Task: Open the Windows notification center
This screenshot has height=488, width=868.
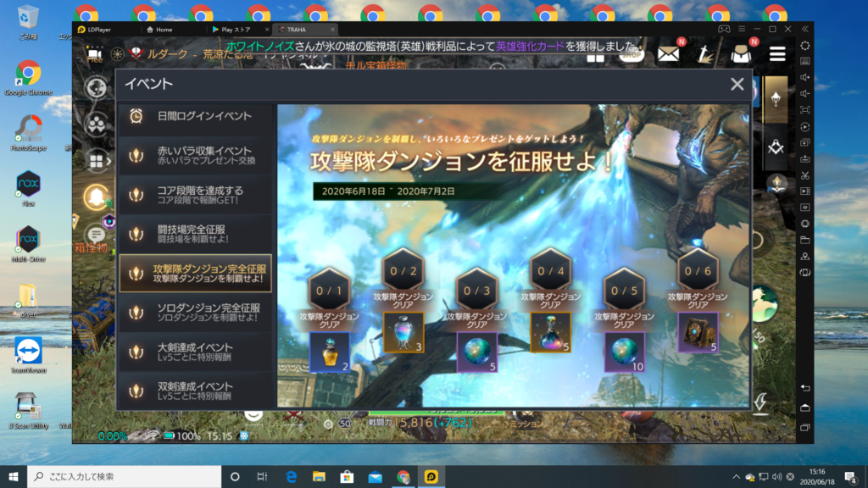Action: (851, 476)
